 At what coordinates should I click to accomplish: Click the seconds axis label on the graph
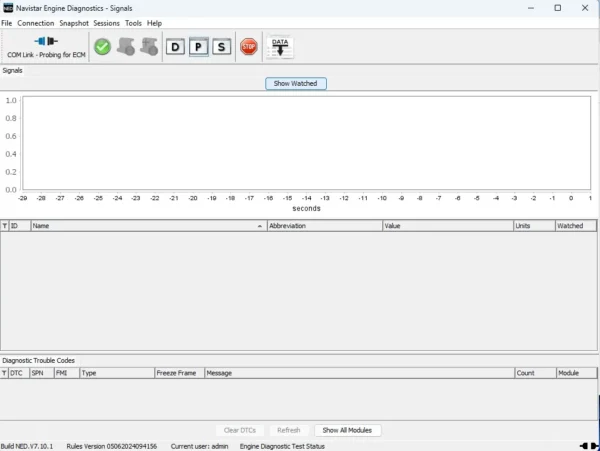click(x=307, y=208)
